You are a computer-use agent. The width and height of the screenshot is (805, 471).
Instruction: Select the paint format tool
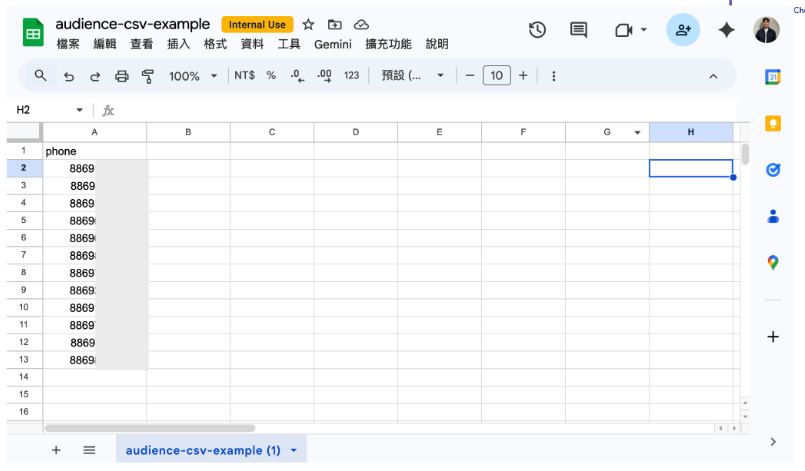[148, 76]
